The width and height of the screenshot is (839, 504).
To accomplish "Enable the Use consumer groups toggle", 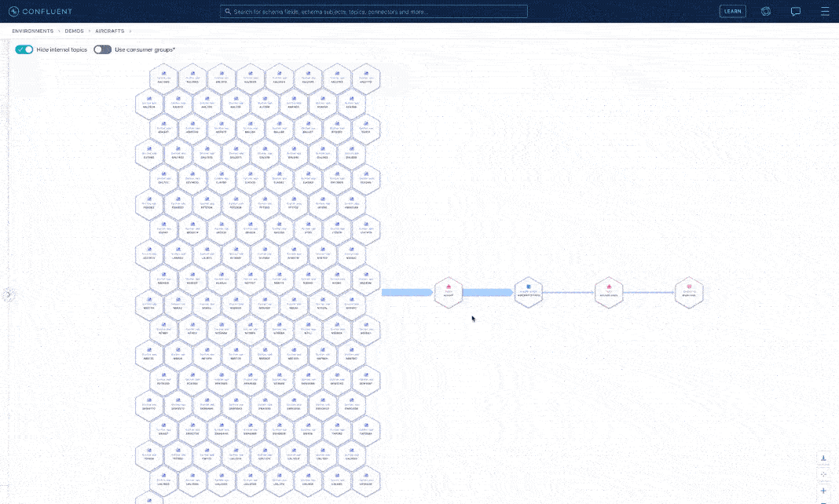I will 102,49.
